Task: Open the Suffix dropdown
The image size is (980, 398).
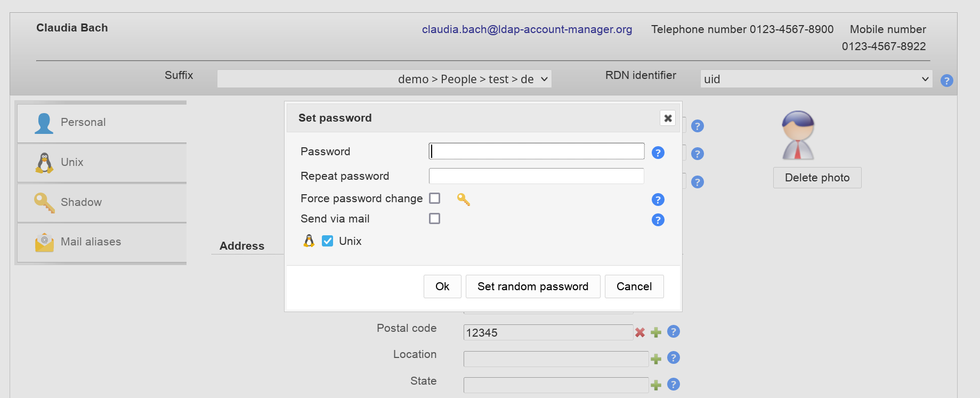Action: (x=384, y=79)
